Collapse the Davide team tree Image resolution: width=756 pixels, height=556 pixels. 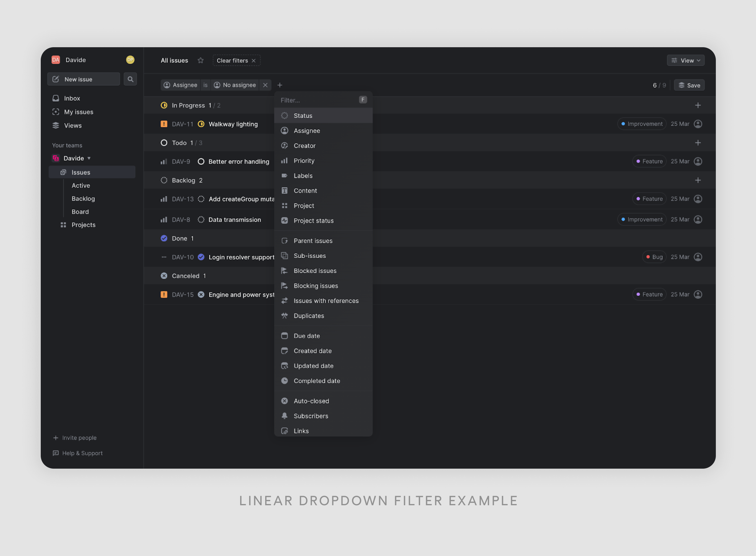(89, 158)
